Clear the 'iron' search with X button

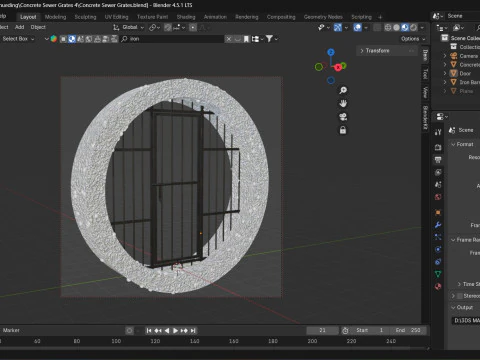click(229, 39)
